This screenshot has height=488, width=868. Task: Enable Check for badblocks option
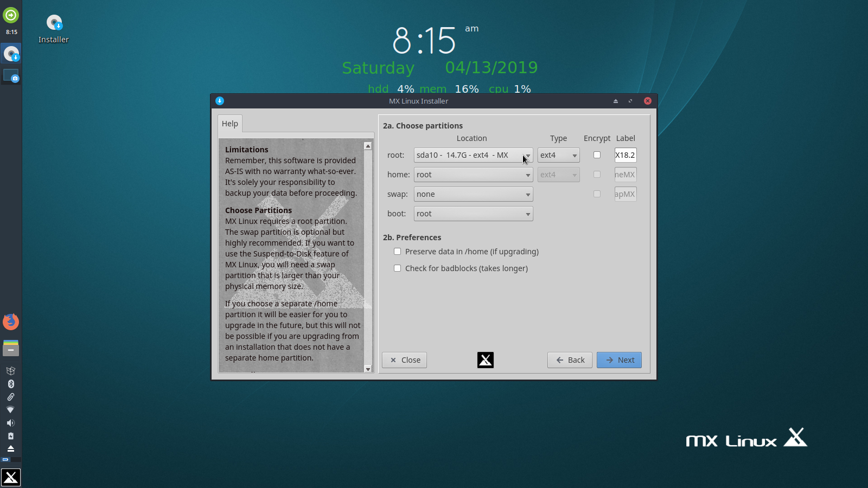coord(461,268)
